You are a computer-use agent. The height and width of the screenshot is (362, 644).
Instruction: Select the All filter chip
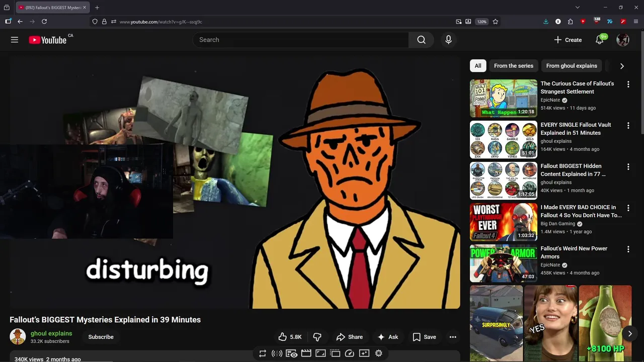click(478, 66)
